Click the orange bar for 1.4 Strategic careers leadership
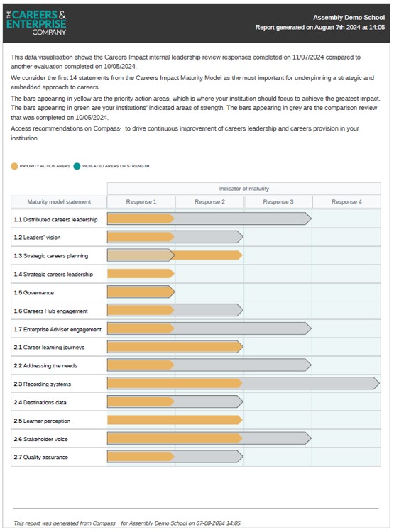Image resolution: width=394 pixels, height=532 pixels. coord(141,274)
